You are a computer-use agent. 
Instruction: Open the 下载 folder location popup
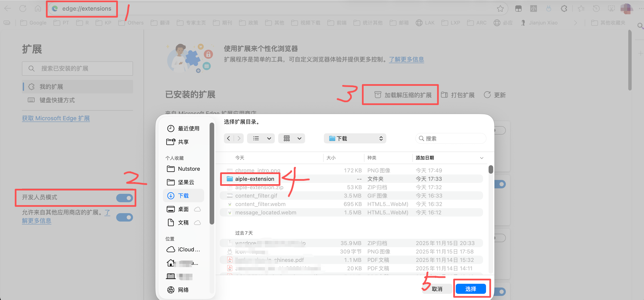(x=355, y=138)
